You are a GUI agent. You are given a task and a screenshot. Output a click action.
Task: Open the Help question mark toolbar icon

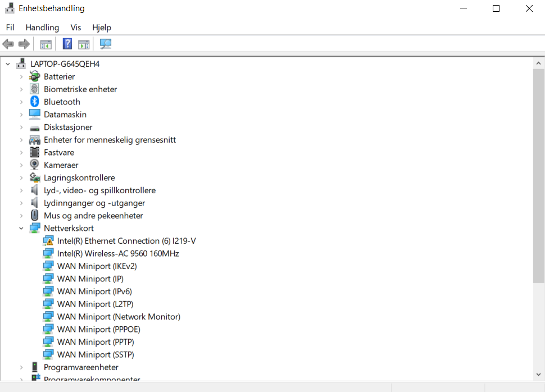tap(67, 44)
